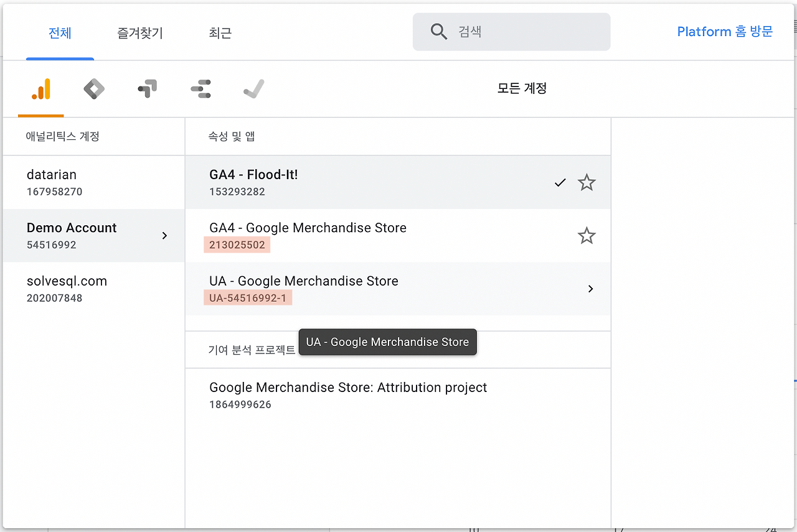This screenshot has height=532, width=797.
Task: Click the Surveys checkmark product icon
Action: pyautogui.click(x=254, y=89)
